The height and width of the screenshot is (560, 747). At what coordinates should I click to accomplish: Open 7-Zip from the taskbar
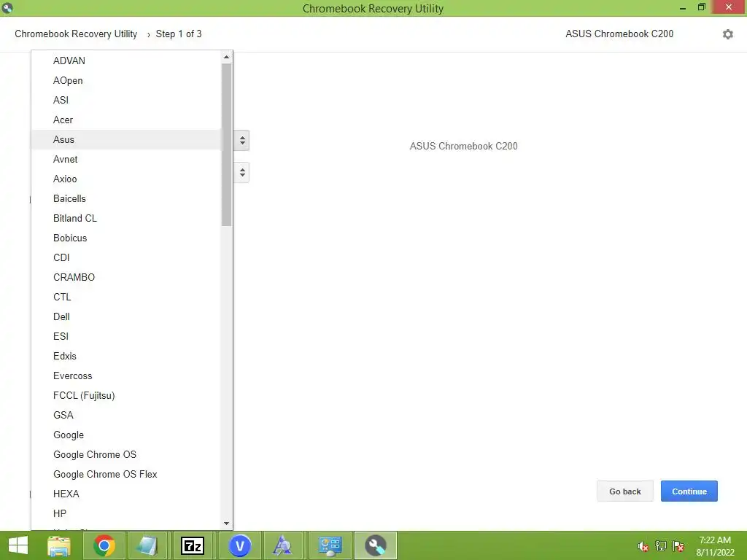[x=192, y=545]
